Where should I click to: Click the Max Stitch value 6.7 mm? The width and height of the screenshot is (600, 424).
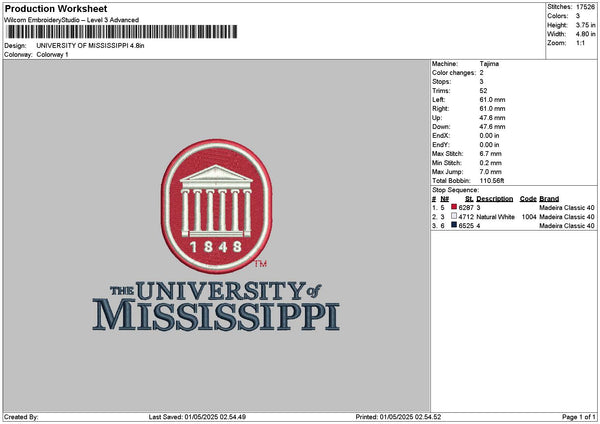click(491, 154)
